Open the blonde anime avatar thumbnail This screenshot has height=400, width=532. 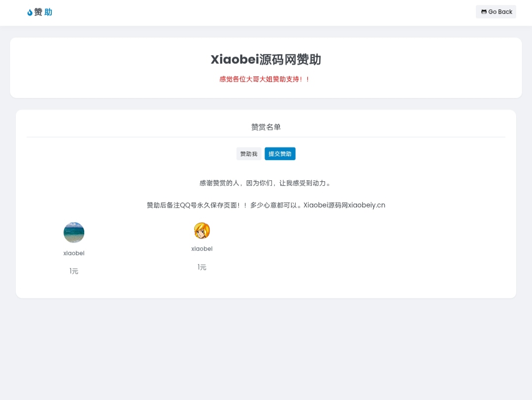pos(202,231)
